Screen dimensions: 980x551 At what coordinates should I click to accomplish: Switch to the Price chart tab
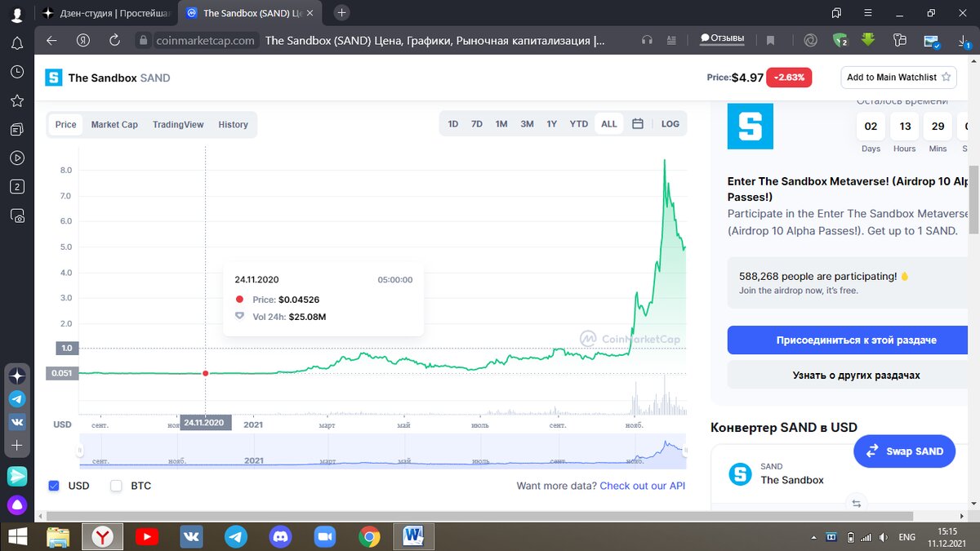tap(66, 125)
